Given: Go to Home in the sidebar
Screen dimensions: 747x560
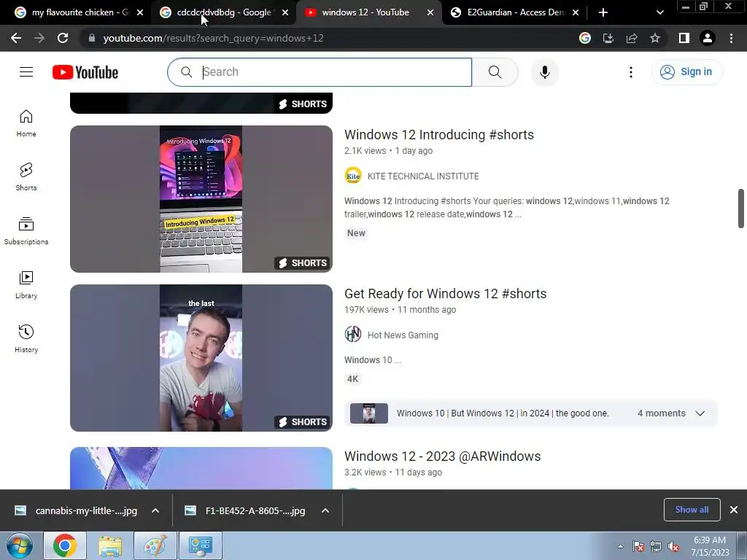Looking at the screenshot, I should [x=26, y=123].
